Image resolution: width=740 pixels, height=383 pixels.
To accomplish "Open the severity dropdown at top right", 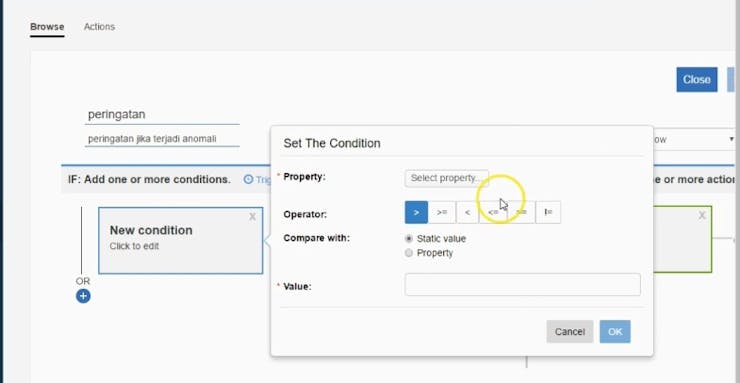I will (694, 140).
